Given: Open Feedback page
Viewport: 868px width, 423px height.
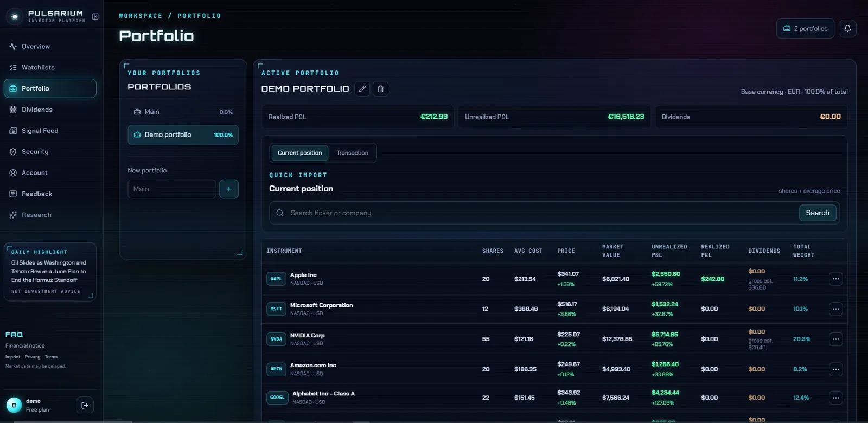Looking at the screenshot, I should [x=50, y=194].
